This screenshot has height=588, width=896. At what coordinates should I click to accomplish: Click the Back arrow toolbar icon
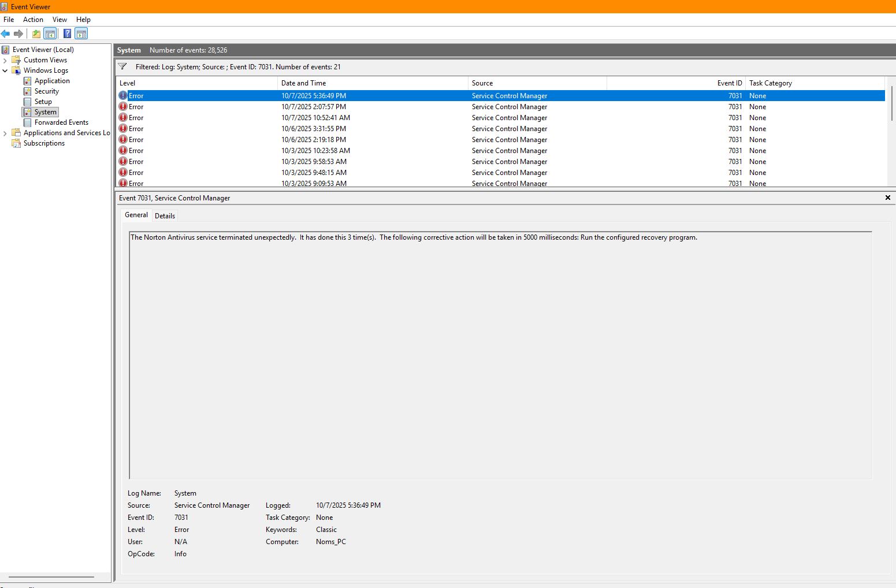(x=6, y=34)
